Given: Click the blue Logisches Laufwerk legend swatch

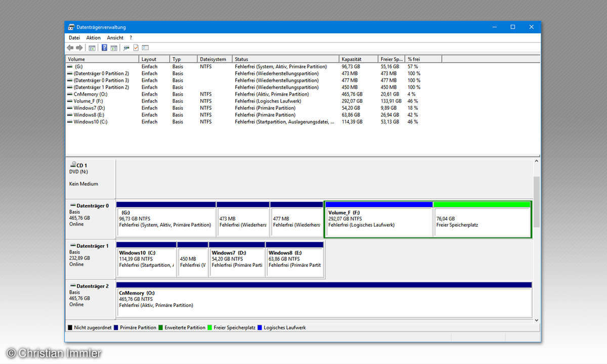Looking at the screenshot, I should (259, 328).
